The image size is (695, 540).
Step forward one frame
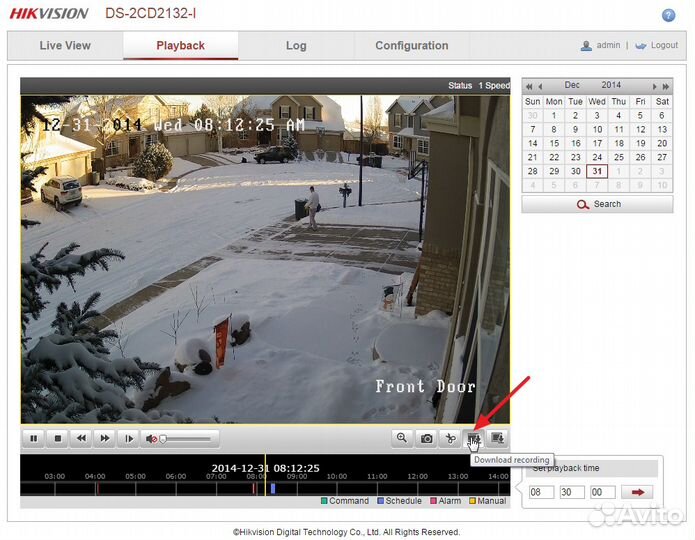coord(129,438)
